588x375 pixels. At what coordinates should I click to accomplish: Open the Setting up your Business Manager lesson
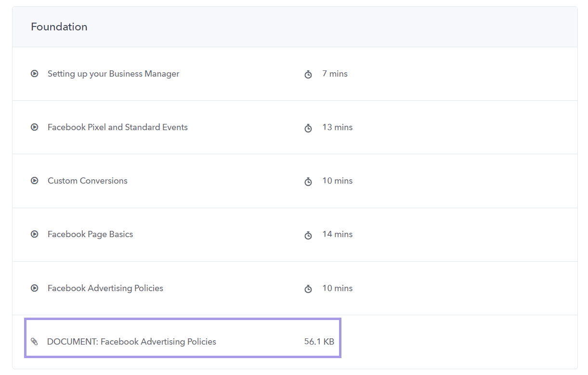pos(113,74)
